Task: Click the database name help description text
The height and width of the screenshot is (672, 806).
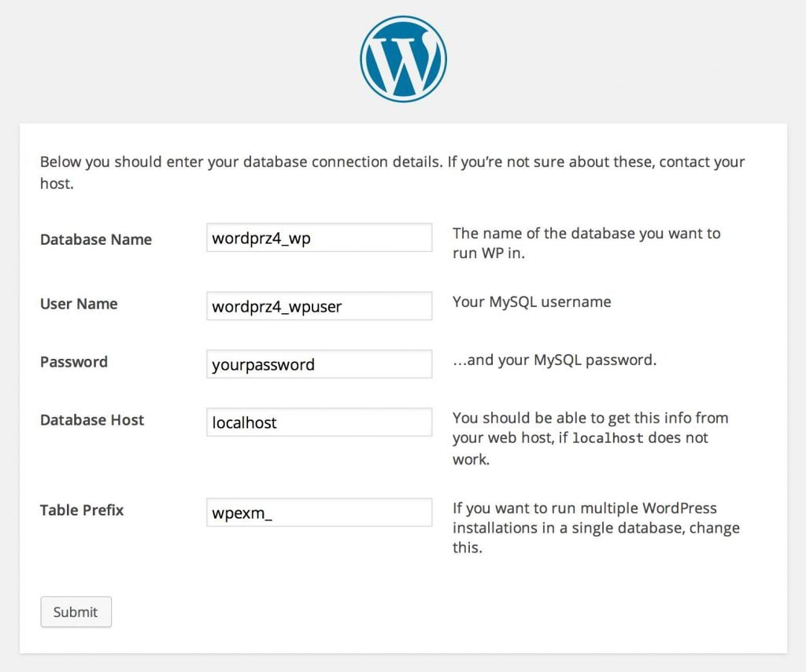Action: pos(586,243)
